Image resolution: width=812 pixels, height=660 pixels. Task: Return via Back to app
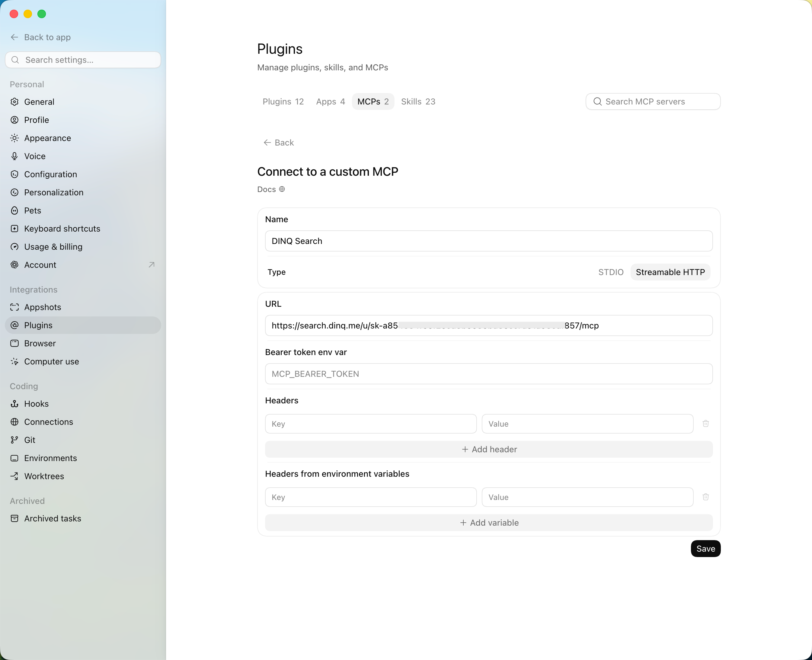[x=41, y=37]
